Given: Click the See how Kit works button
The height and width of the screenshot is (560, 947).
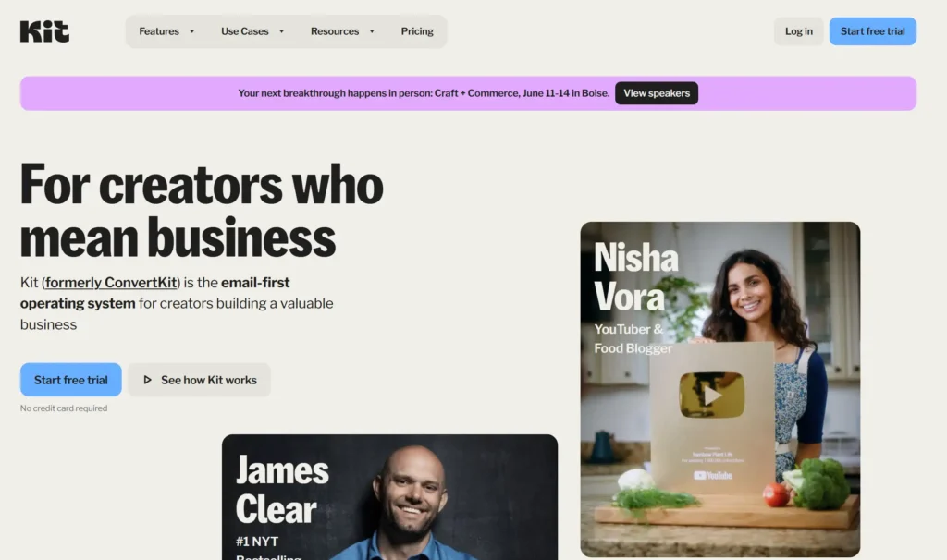Looking at the screenshot, I should pyautogui.click(x=200, y=380).
